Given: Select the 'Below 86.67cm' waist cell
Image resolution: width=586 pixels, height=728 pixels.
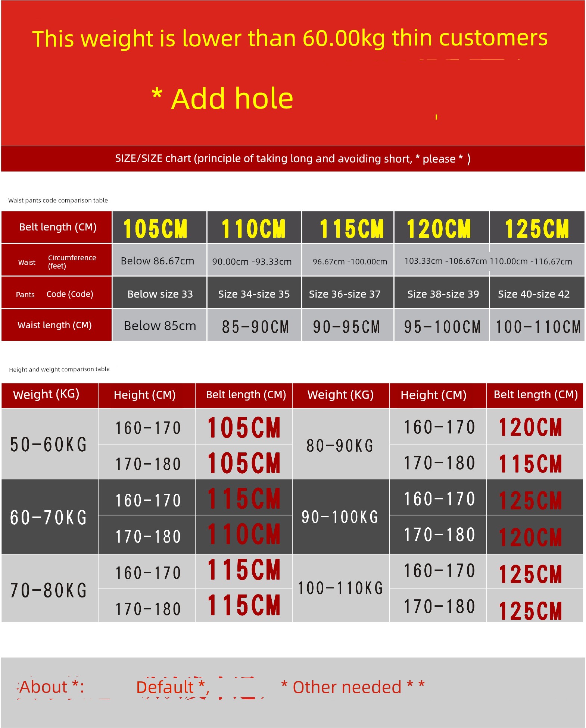Looking at the screenshot, I should click(x=158, y=261).
